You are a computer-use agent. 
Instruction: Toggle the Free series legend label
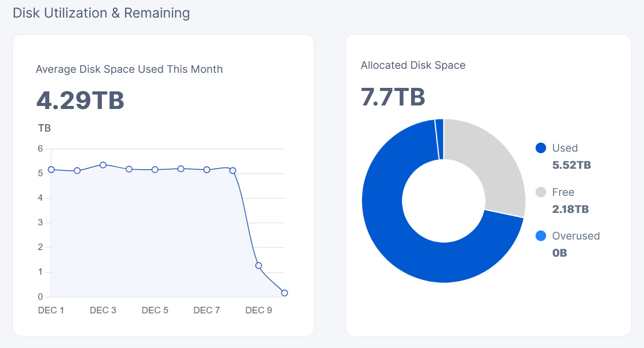(563, 192)
